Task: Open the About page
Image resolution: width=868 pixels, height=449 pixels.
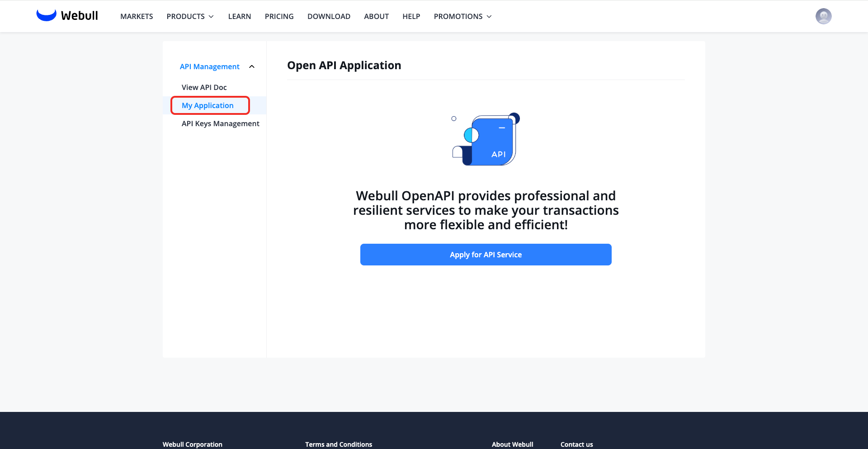Action: click(x=377, y=16)
